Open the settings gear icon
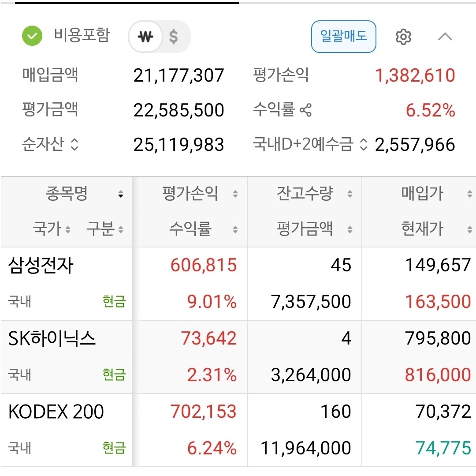The image size is (476, 476). pos(403,37)
